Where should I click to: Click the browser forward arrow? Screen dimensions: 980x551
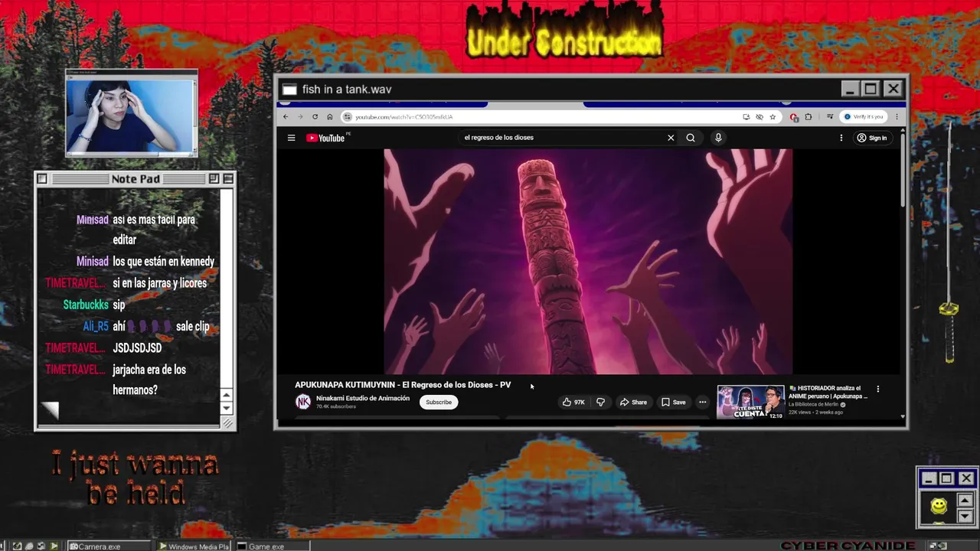coord(300,117)
